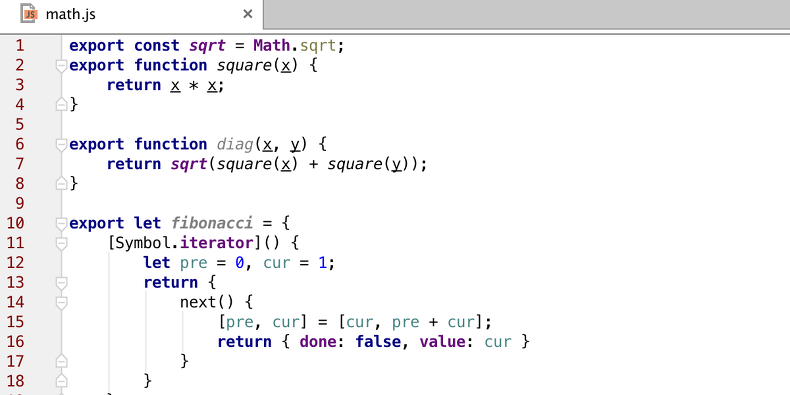Click line number 15 in the gutter
This screenshot has width=790, height=395.
click(15, 322)
